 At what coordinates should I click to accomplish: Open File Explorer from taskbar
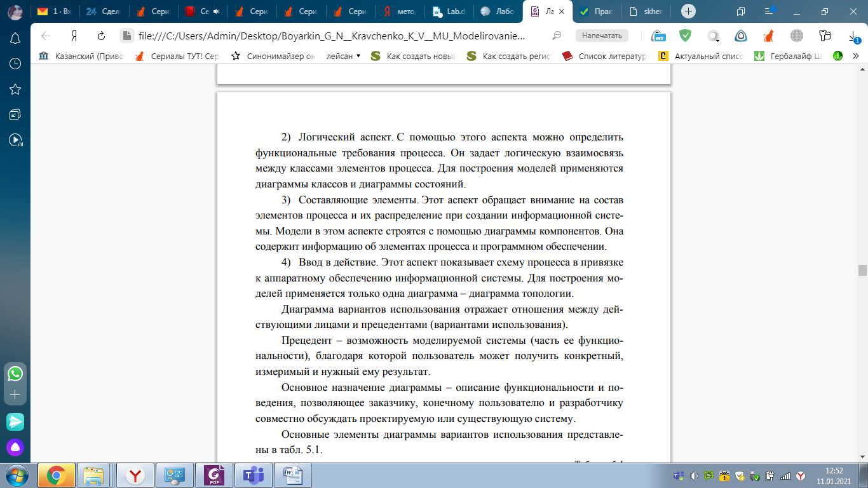[x=95, y=475]
